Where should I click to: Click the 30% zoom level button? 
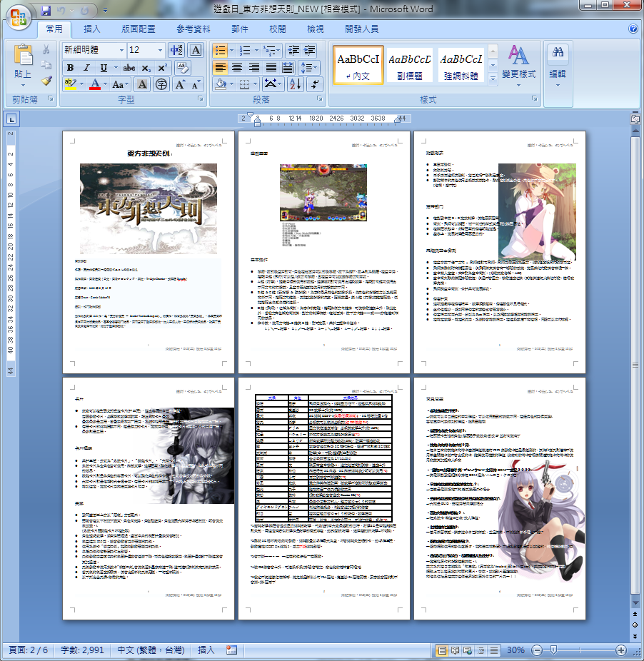515,651
